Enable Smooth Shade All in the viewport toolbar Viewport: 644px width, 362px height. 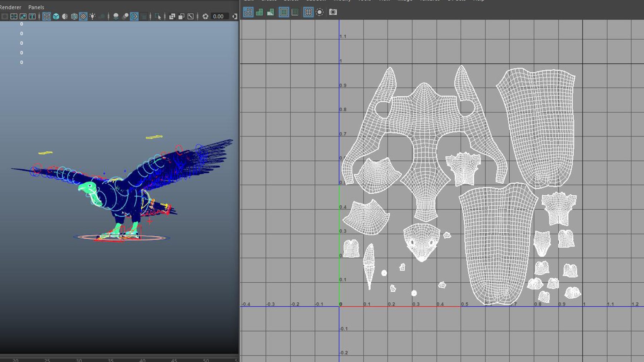(x=56, y=16)
